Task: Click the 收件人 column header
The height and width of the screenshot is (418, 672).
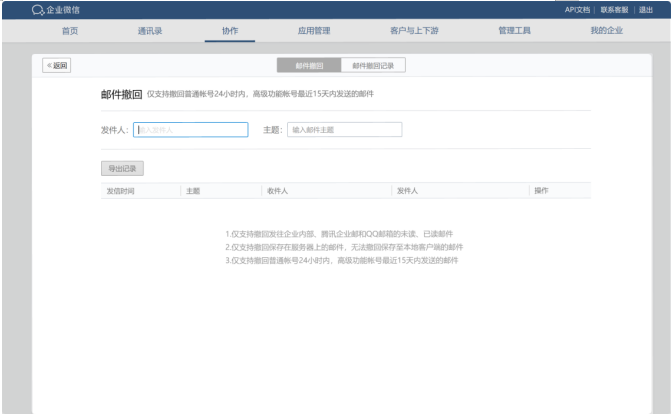Action: 277,190
